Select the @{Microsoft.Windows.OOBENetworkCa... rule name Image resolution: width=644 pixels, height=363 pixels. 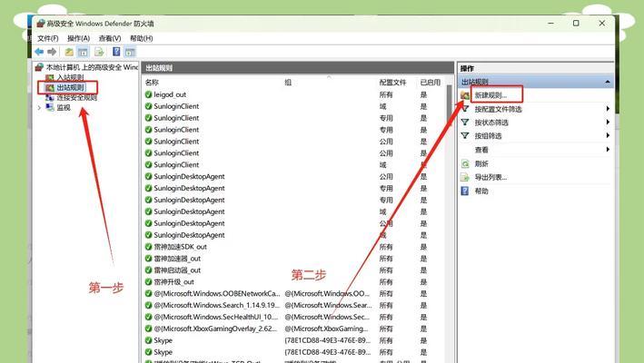tap(217, 294)
